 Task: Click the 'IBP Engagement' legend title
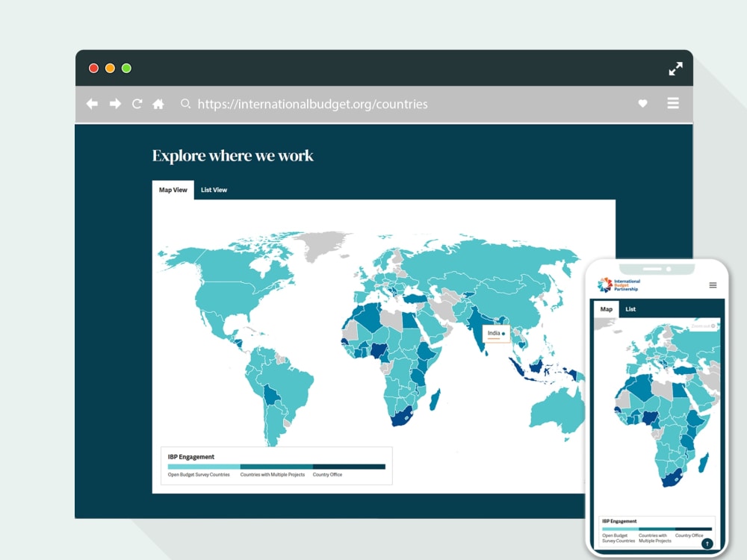(191, 457)
